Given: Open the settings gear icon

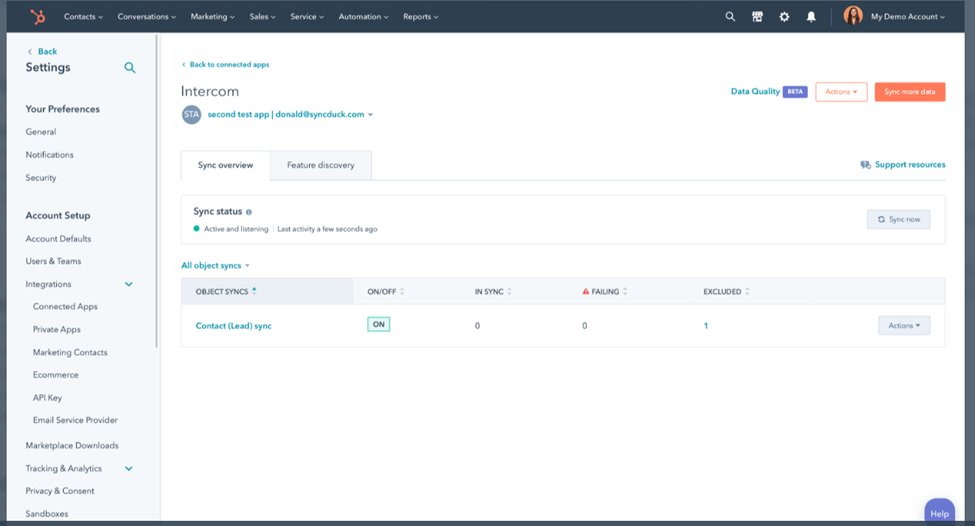Looking at the screenshot, I should pos(784,17).
